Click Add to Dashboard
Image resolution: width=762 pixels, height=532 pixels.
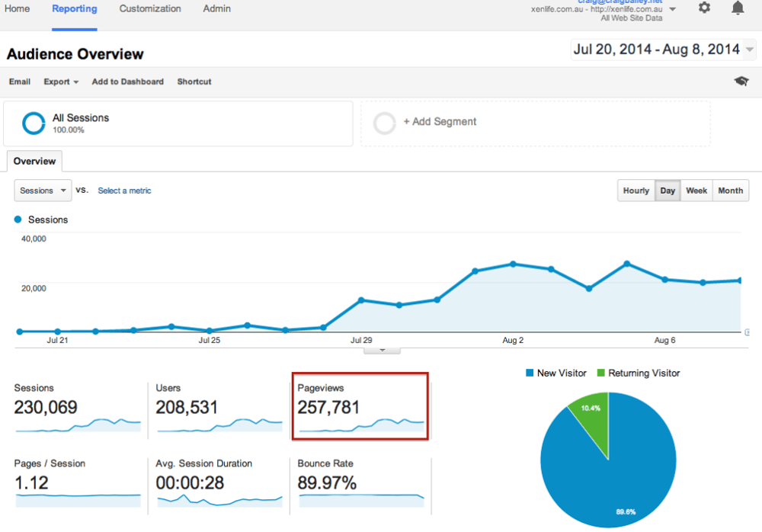click(x=127, y=82)
